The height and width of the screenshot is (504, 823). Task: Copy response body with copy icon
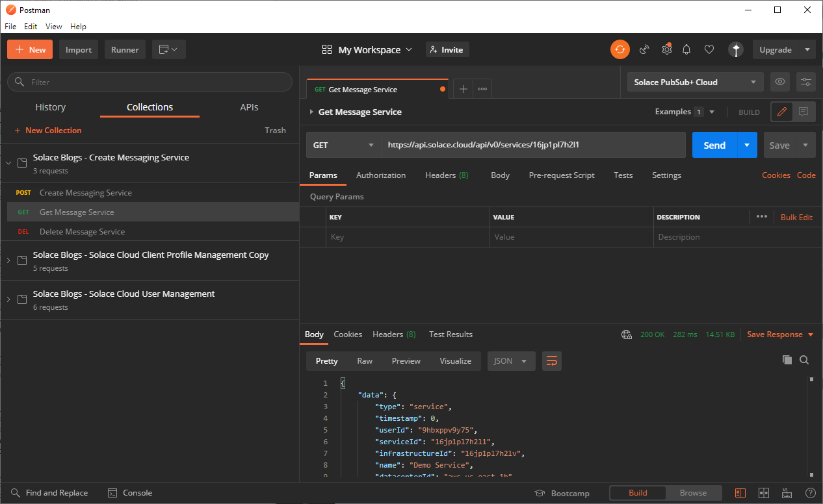[787, 360]
